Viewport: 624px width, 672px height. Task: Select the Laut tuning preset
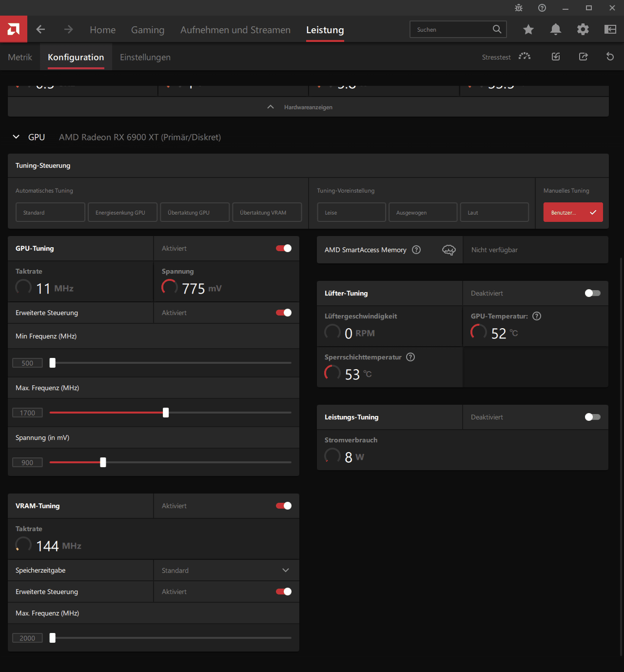[x=494, y=212]
